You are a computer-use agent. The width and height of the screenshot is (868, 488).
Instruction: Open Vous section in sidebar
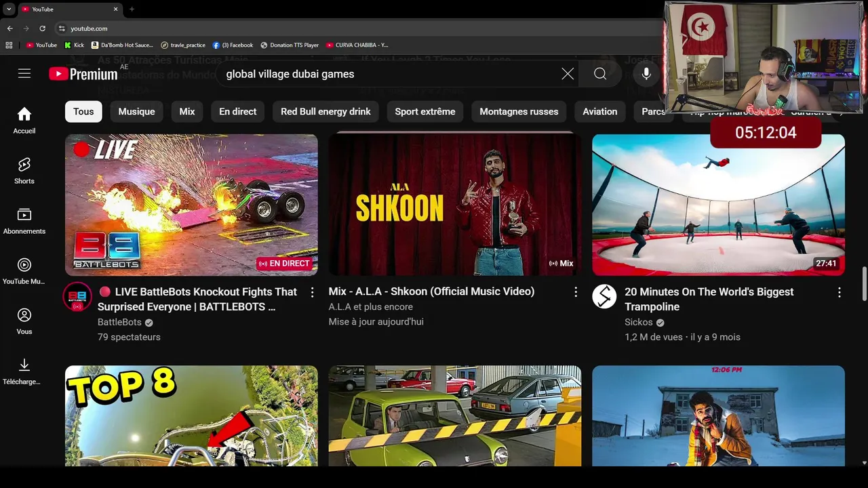pos(24,321)
